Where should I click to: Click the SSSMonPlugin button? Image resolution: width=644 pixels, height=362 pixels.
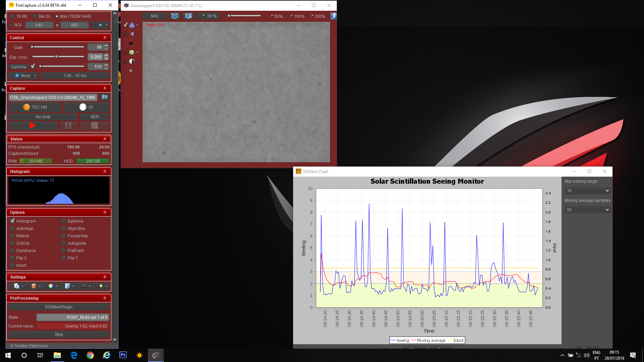[59, 307]
